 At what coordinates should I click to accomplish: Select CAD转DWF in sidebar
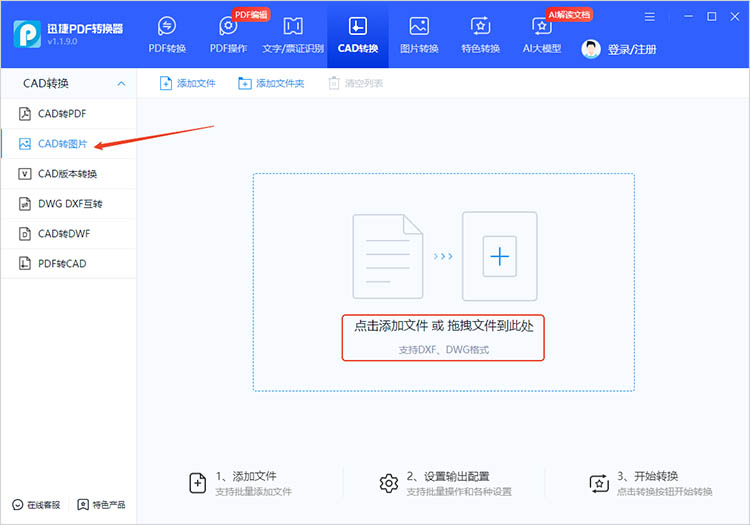point(68,234)
